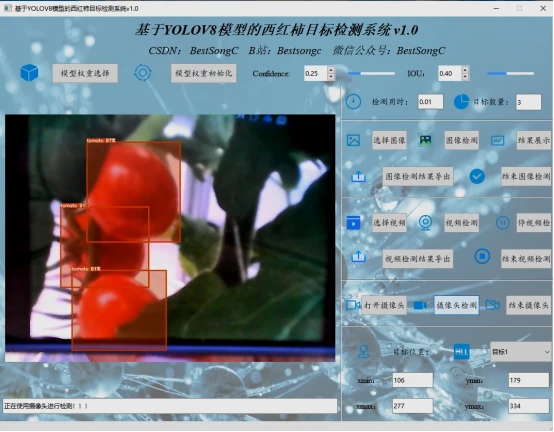Screen dimensions: 554x432
Task: Click the 模型权重选择 button
Action: (x=85, y=73)
